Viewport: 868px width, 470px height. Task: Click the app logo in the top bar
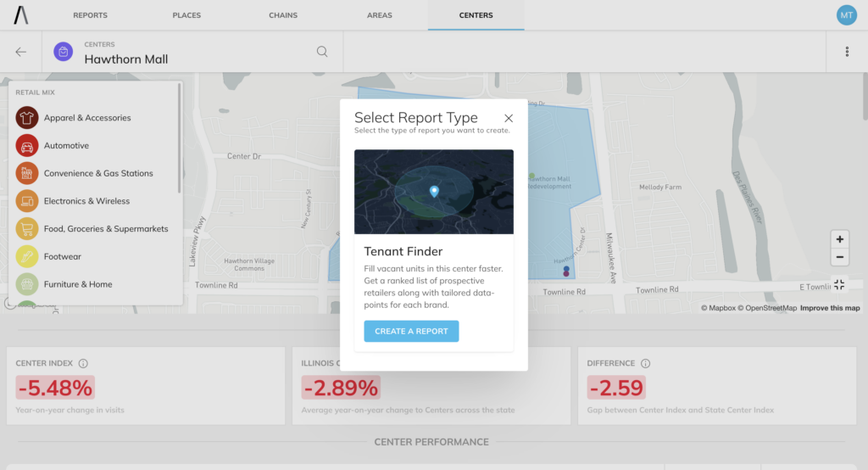click(21, 15)
